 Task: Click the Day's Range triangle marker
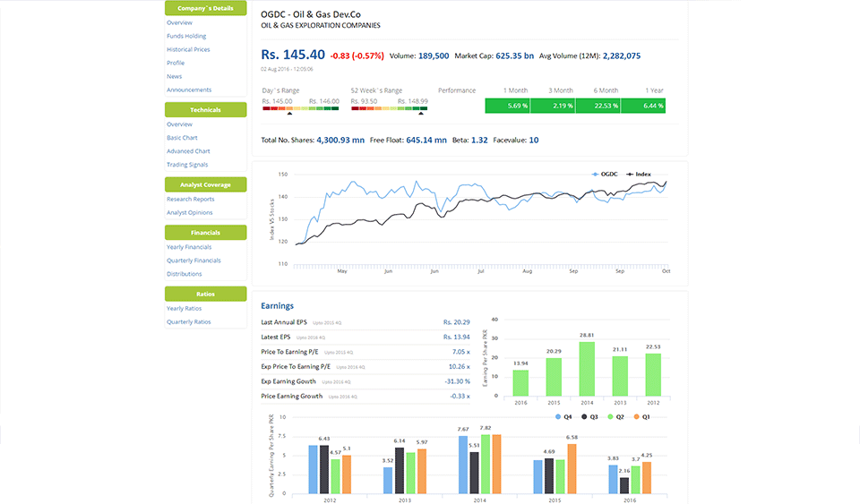[288, 113]
